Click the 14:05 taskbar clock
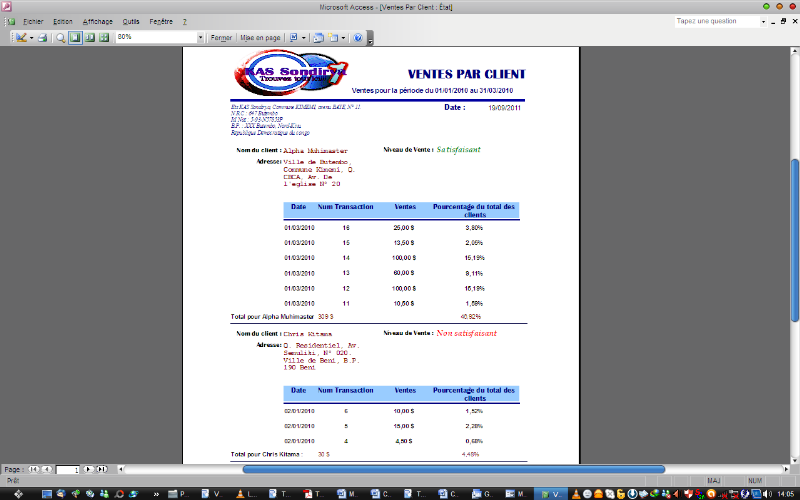 pyautogui.click(x=786, y=494)
